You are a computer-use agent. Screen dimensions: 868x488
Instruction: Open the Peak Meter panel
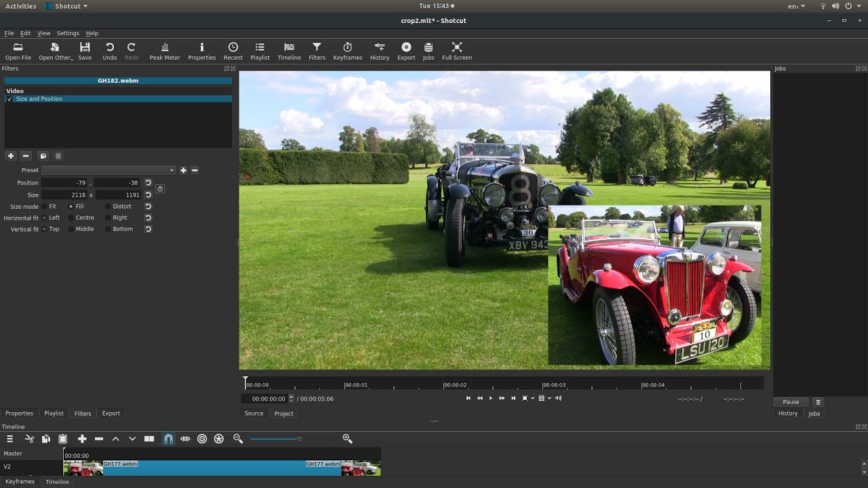pyautogui.click(x=164, y=51)
